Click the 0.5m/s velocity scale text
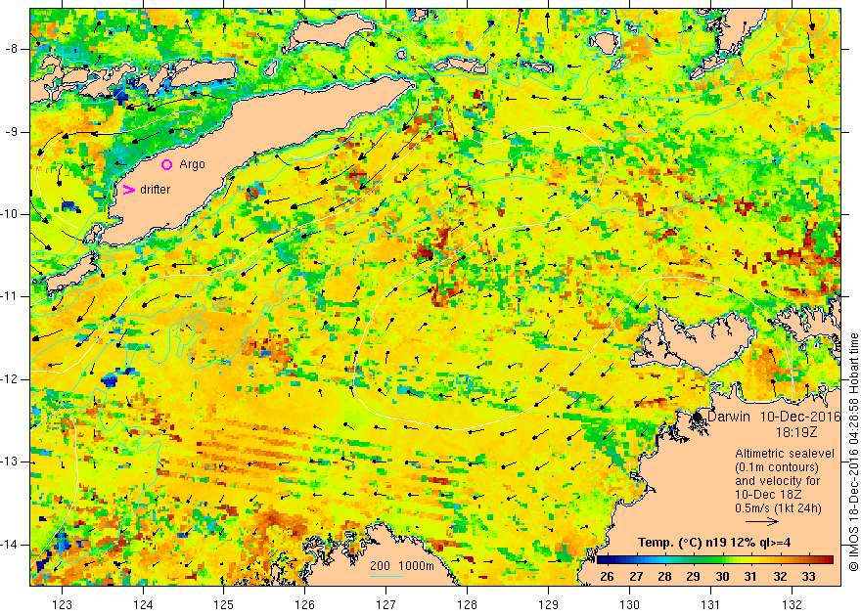 point(778,508)
